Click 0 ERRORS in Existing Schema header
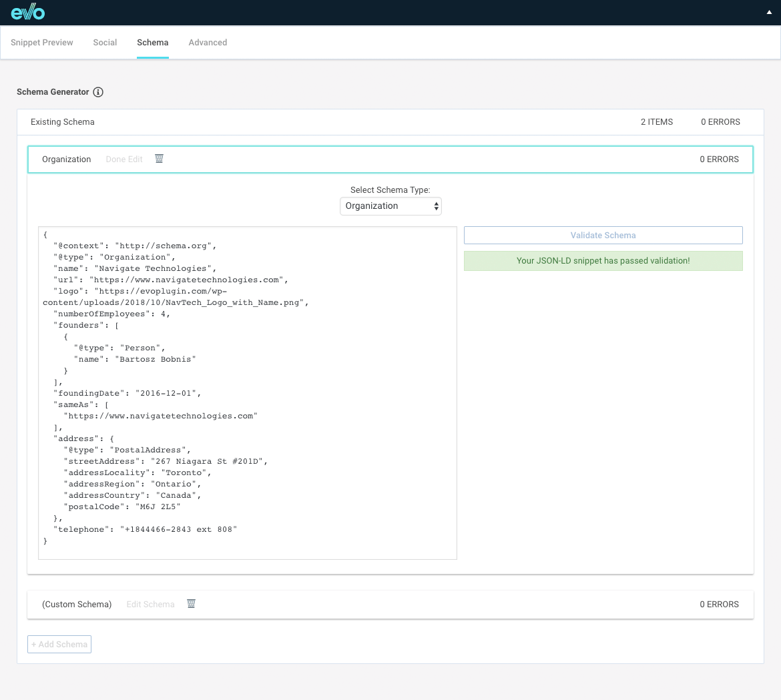781x700 pixels. pos(720,122)
